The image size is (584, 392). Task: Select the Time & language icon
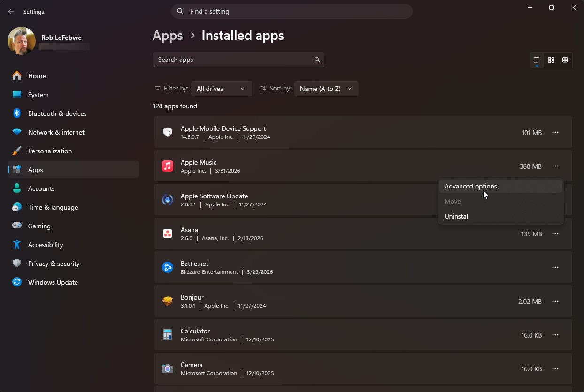17,207
